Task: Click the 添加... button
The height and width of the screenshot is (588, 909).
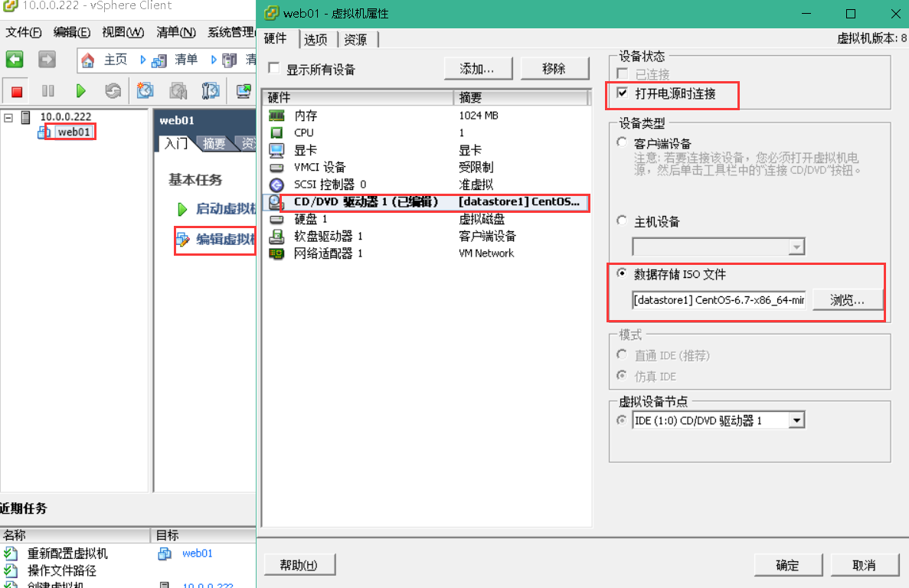Action: point(478,68)
